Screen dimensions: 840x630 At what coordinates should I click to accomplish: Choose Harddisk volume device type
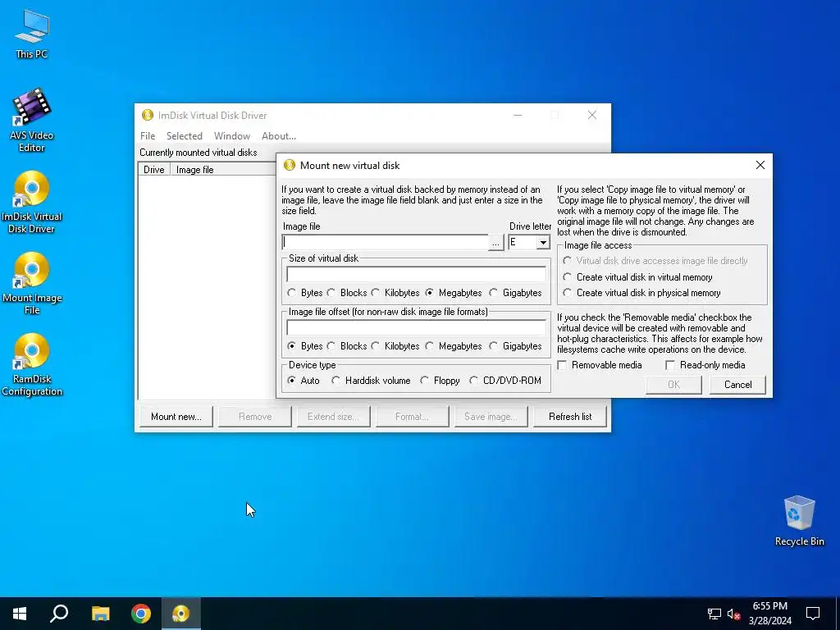(x=336, y=381)
